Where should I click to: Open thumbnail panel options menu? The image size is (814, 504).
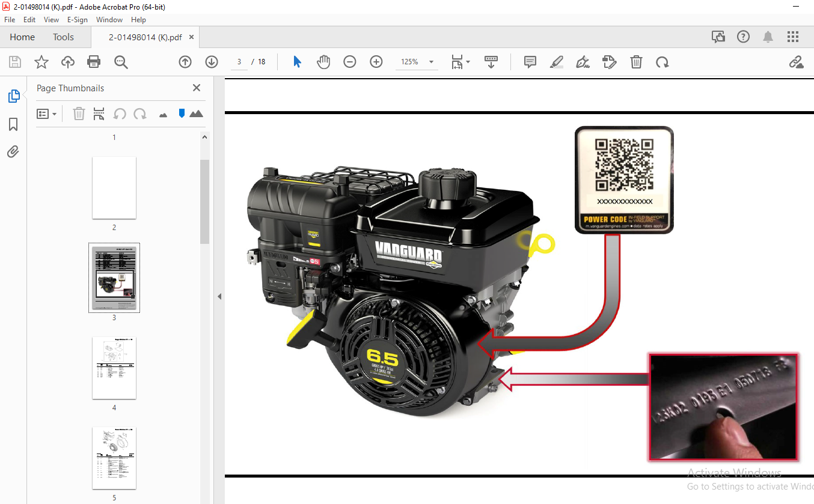tap(47, 114)
